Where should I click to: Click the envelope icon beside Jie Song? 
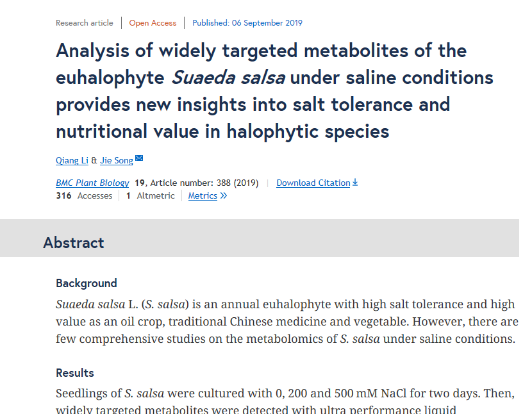tap(139, 159)
